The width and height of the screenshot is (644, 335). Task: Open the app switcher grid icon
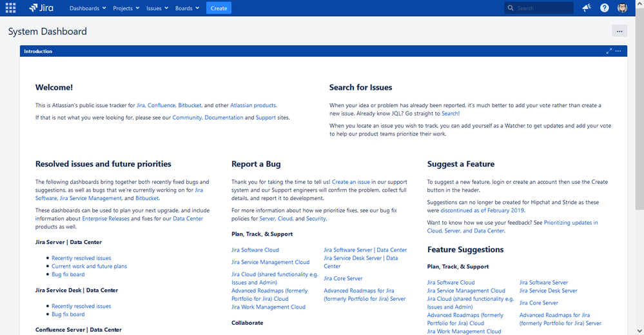[11, 8]
